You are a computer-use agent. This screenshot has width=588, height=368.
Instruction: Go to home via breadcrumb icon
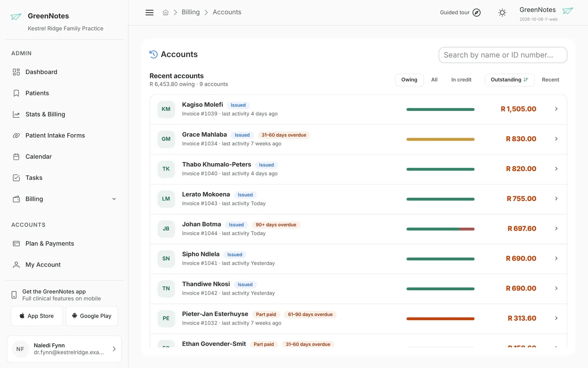click(x=166, y=13)
